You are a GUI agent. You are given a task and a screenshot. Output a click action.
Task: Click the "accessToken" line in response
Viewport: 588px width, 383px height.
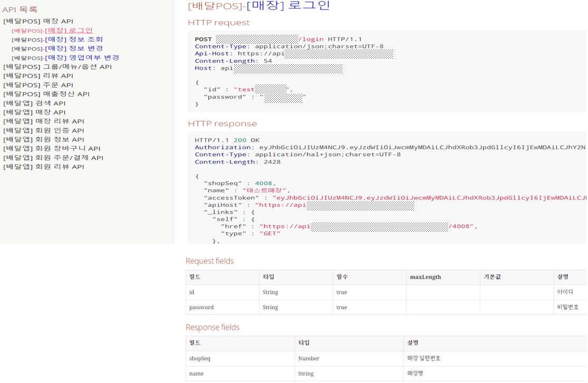394,198
